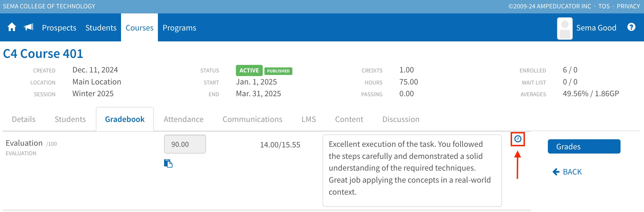Switch to the Attendance tab
The image size is (644, 212).
coord(184,119)
